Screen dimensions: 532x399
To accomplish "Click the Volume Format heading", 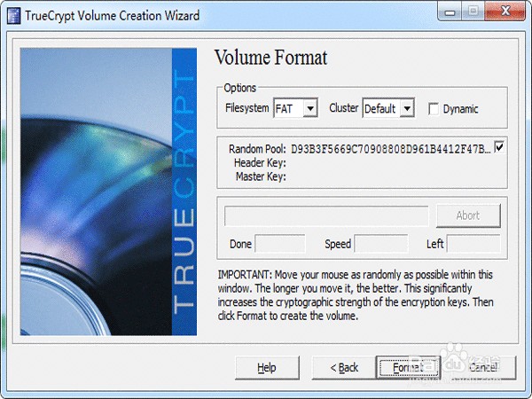I will click(x=270, y=58).
